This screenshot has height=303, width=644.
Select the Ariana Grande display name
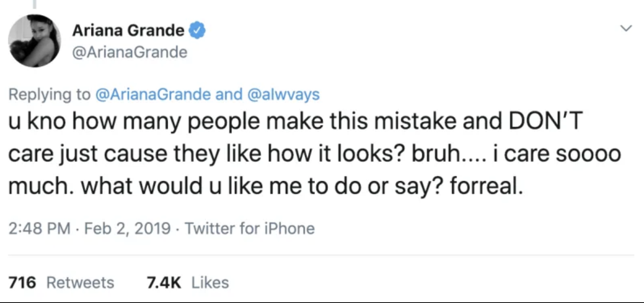(x=128, y=29)
